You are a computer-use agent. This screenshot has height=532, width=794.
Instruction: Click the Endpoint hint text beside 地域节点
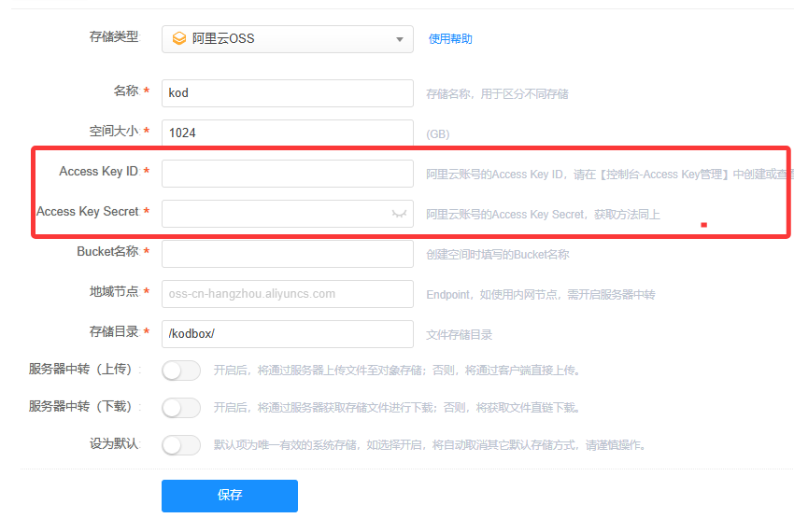[x=541, y=295]
